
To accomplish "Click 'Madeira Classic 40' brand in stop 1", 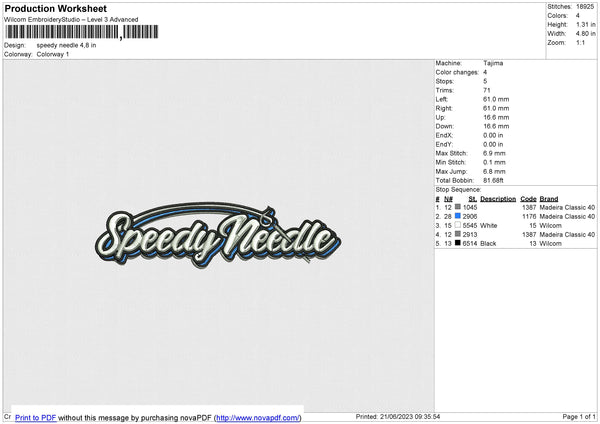I will point(567,207).
